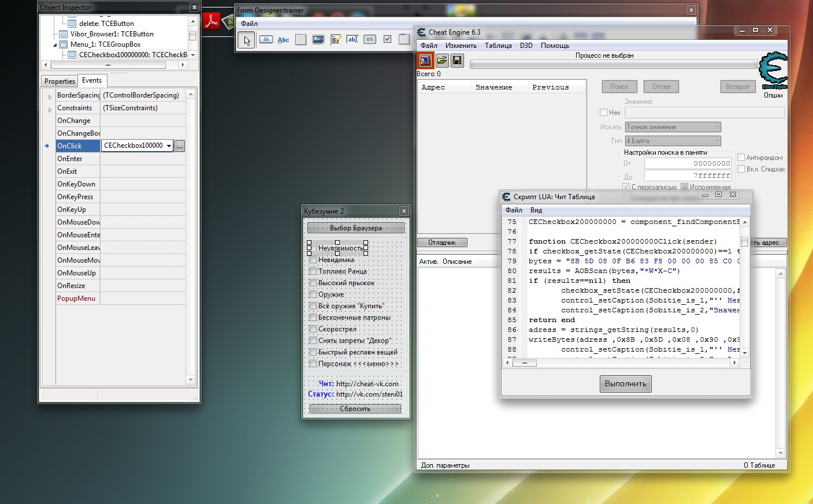This screenshot has height=504, width=813.
Task: Collapse the Menu_1 TCEGroupBox tree node
Action: [x=55, y=44]
